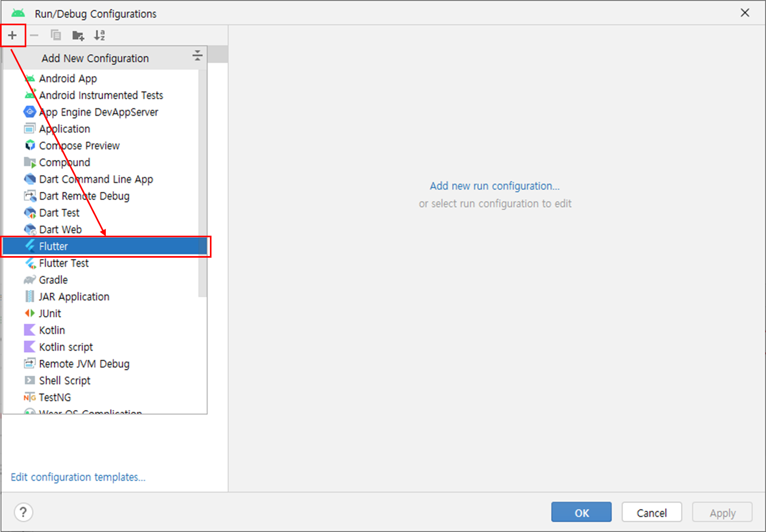Click the JUnit icon

pyautogui.click(x=30, y=313)
